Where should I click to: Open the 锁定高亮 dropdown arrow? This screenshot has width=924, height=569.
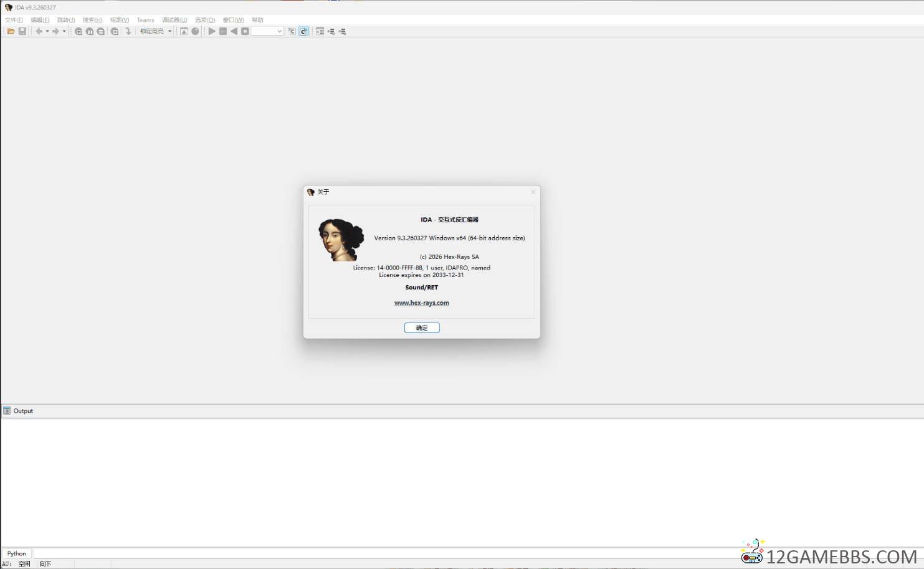click(169, 31)
